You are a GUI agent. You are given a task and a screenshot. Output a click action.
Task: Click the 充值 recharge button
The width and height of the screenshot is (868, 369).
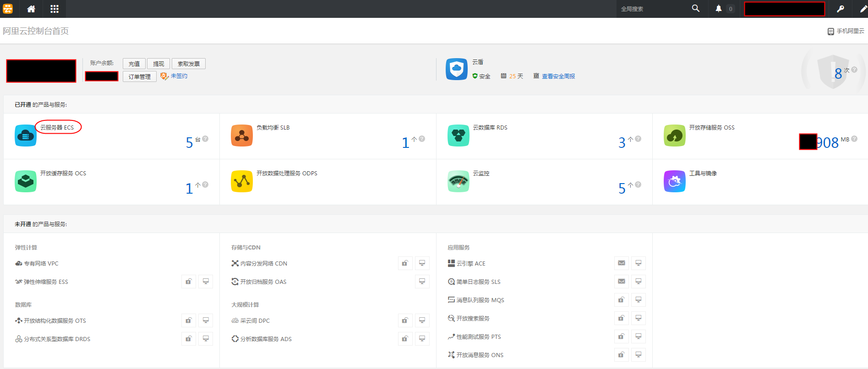[x=134, y=64]
